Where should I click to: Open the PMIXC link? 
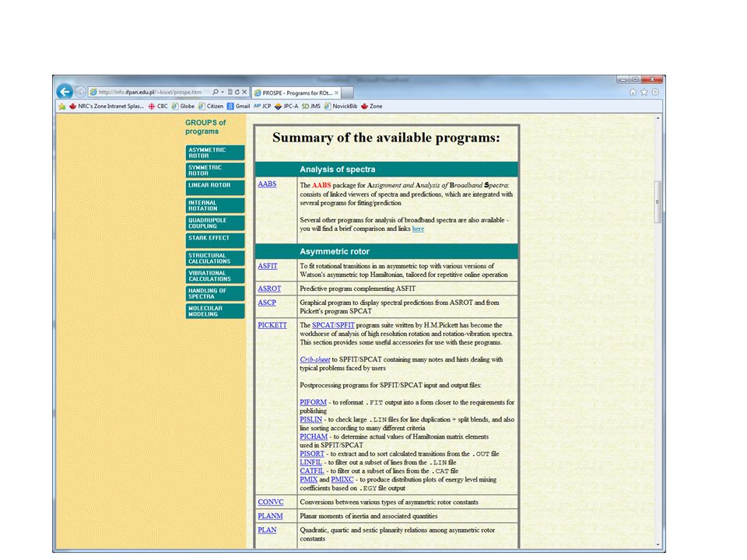(342, 480)
